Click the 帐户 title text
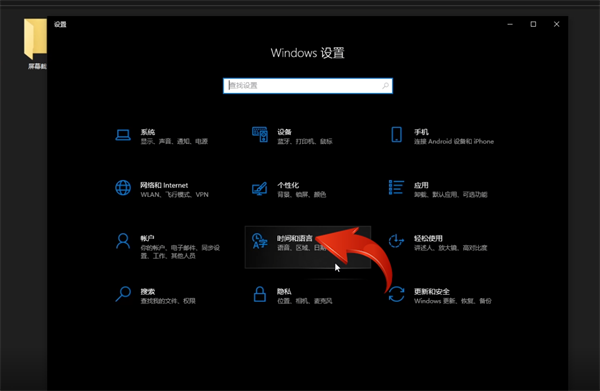The image size is (600, 391). [147, 238]
